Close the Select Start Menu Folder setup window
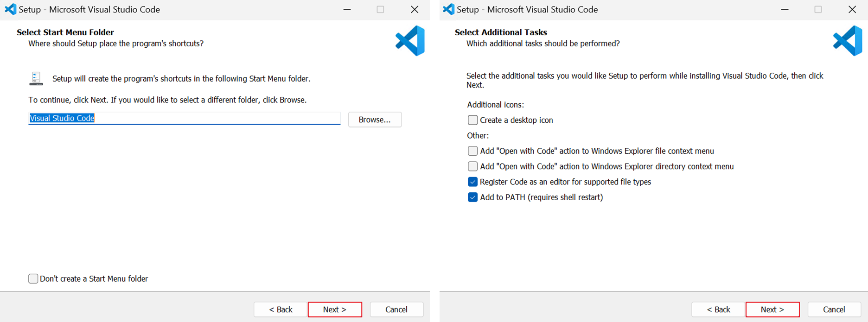The height and width of the screenshot is (322, 868). coord(415,9)
